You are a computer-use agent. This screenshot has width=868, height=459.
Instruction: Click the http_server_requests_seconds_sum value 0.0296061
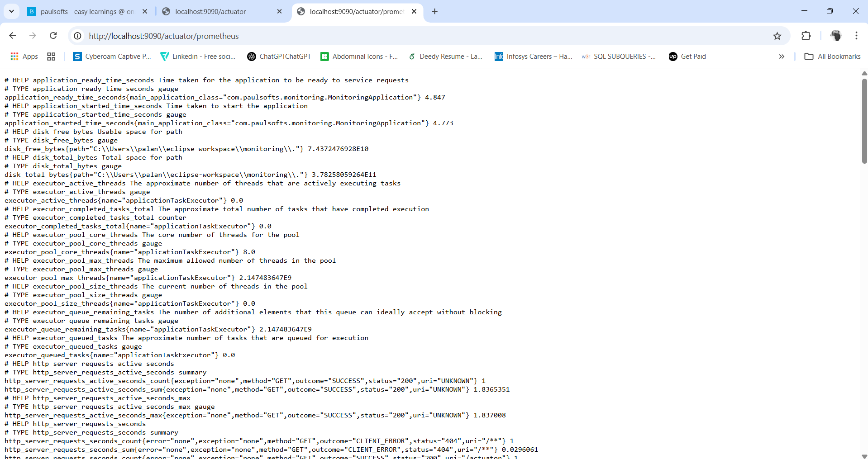coord(520,450)
